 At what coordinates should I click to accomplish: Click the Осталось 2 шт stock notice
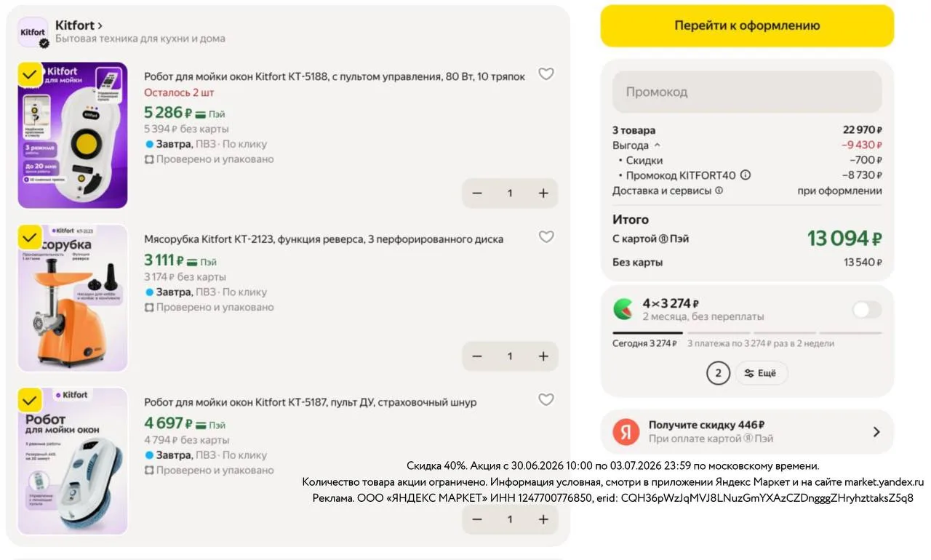click(179, 92)
